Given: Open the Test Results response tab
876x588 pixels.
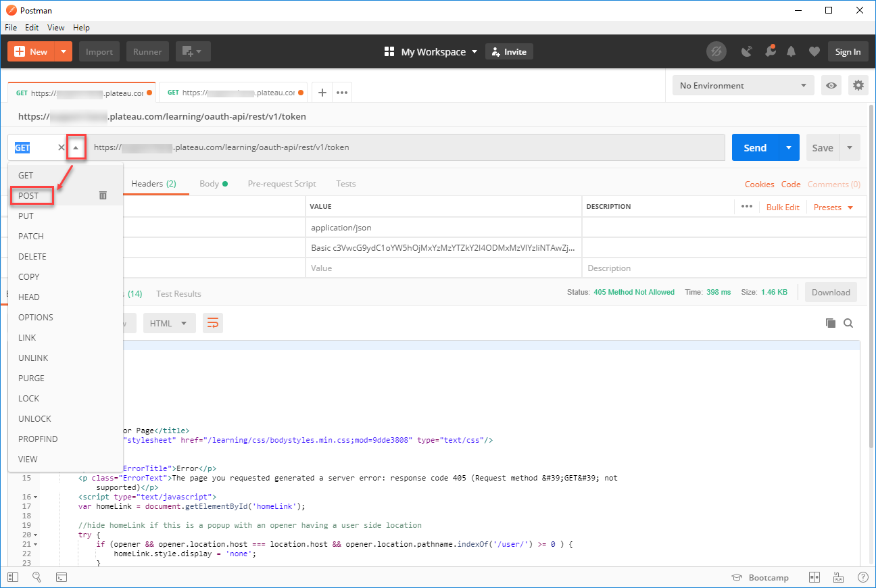Looking at the screenshot, I should pyautogui.click(x=178, y=294).
